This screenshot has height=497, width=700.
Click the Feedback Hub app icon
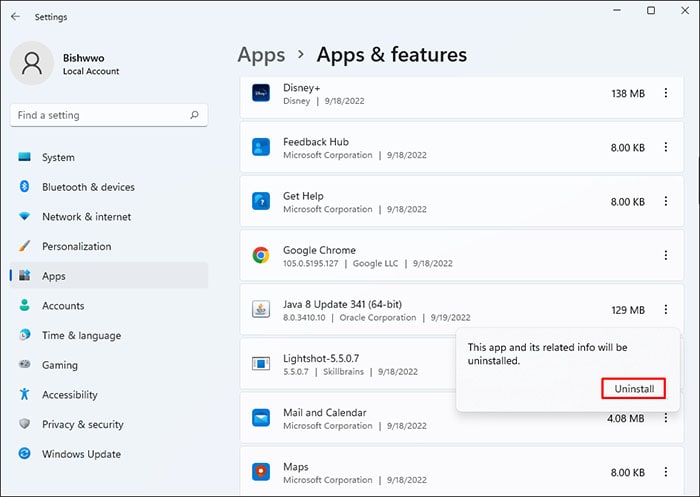[261, 147]
